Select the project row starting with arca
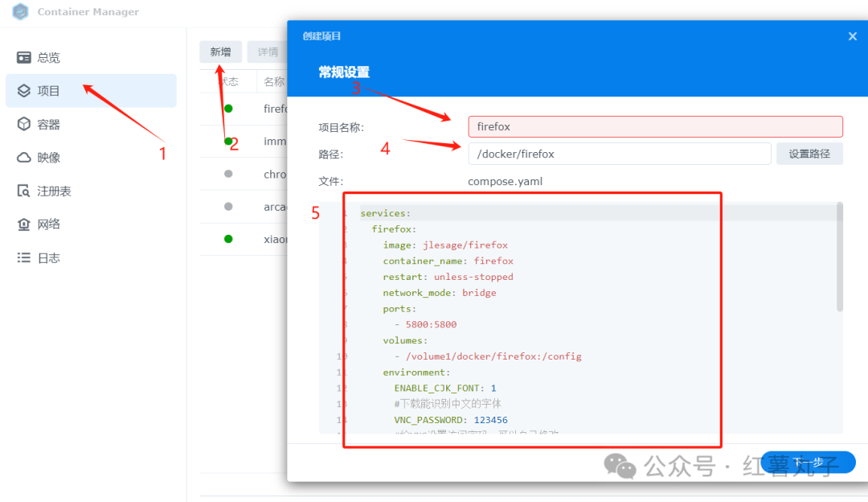This screenshot has height=502, width=868. pos(244,207)
